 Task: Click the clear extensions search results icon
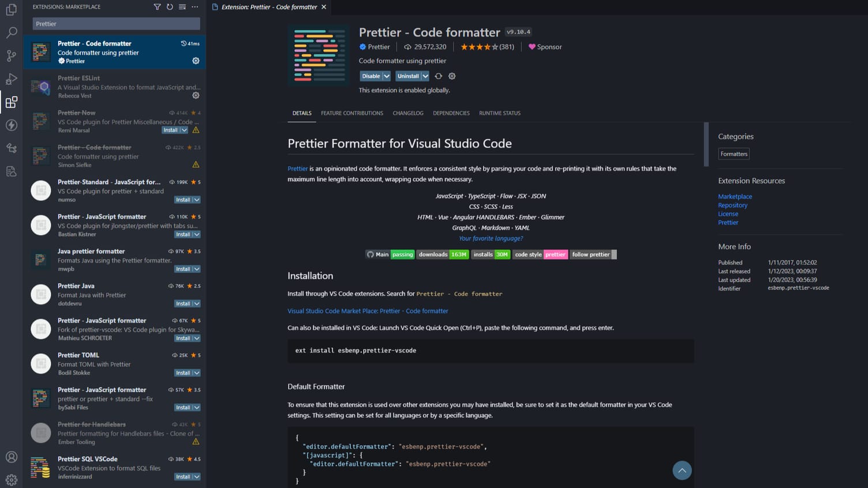coord(182,7)
